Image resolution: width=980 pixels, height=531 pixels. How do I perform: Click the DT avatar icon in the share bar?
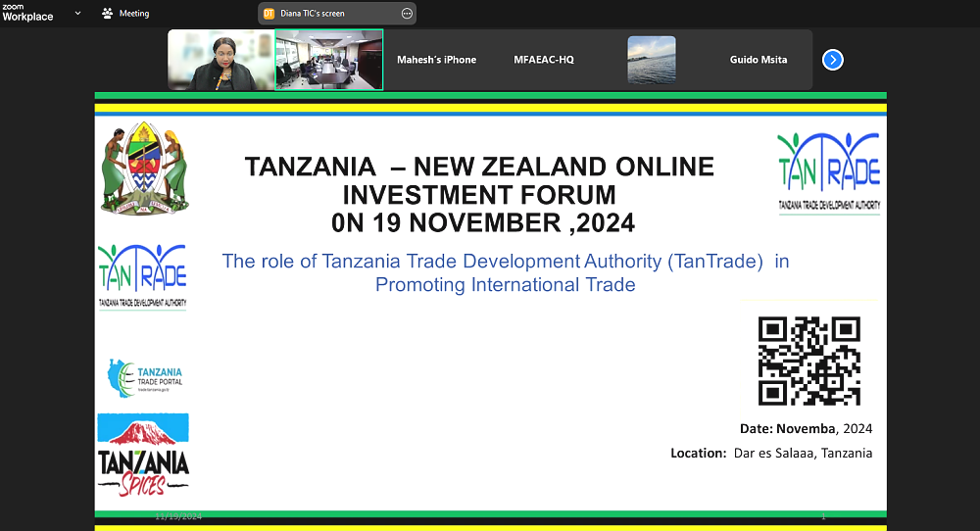pyautogui.click(x=269, y=14)
